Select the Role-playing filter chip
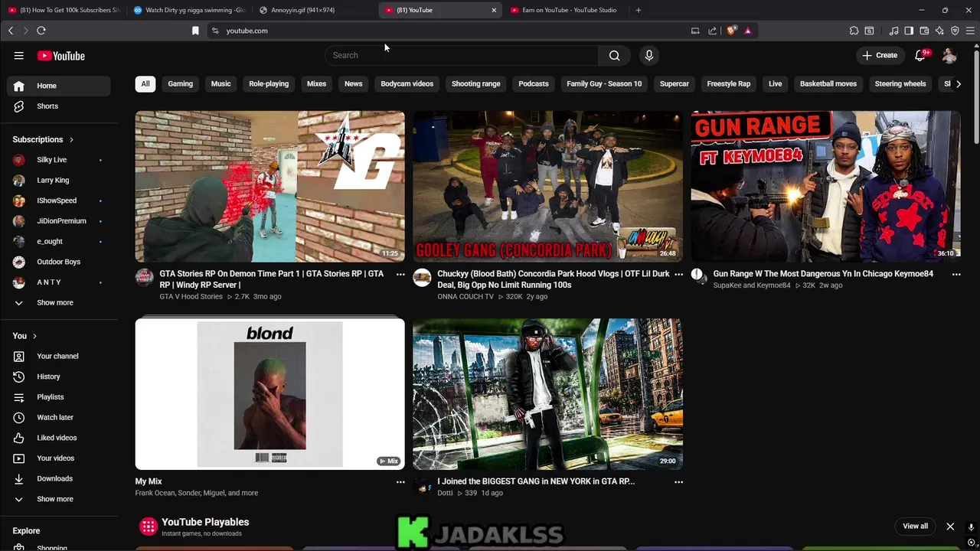 (x=269, y=84)
